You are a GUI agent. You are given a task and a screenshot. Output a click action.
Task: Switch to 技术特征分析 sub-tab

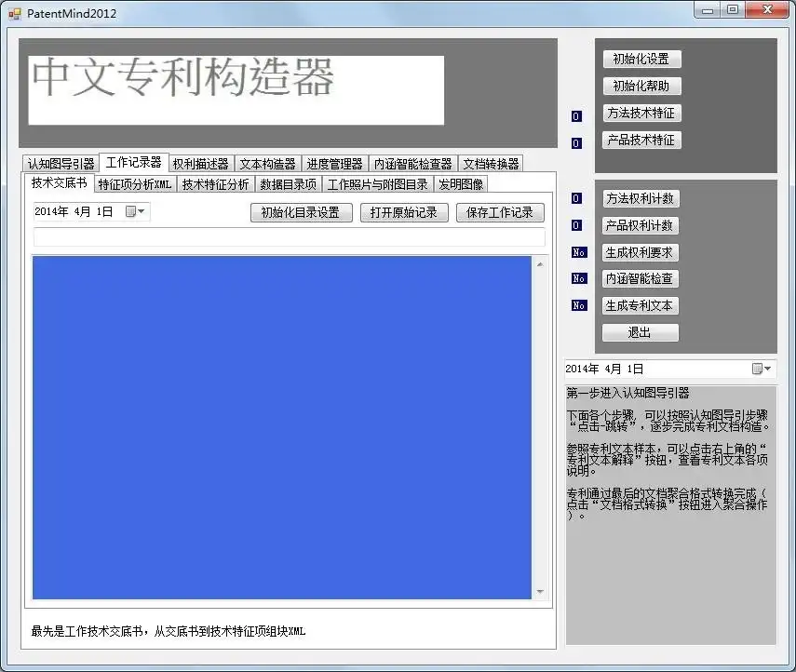(x=216, y=184)
